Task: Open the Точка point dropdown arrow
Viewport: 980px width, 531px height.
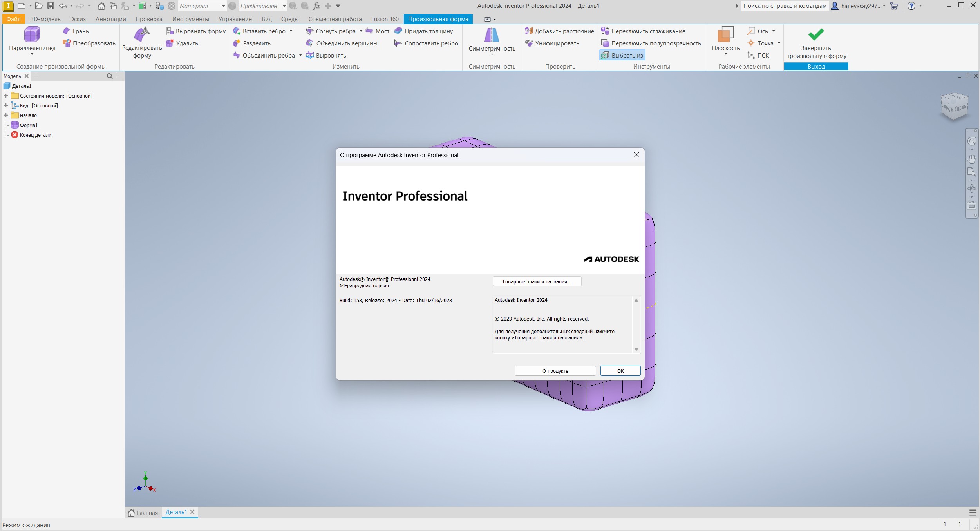Action: [x=779, y=43]
